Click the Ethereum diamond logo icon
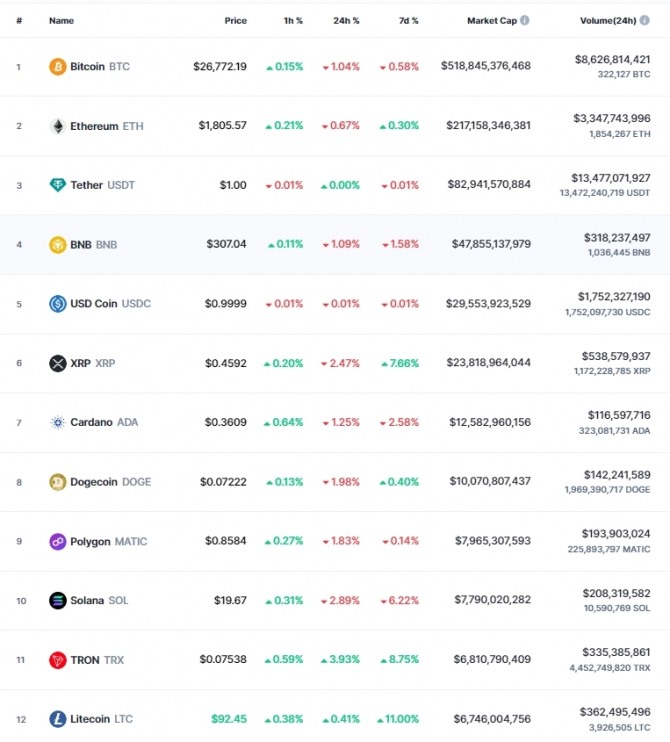The height and width of the screenshot is (742, 670). tap(58, 126)
